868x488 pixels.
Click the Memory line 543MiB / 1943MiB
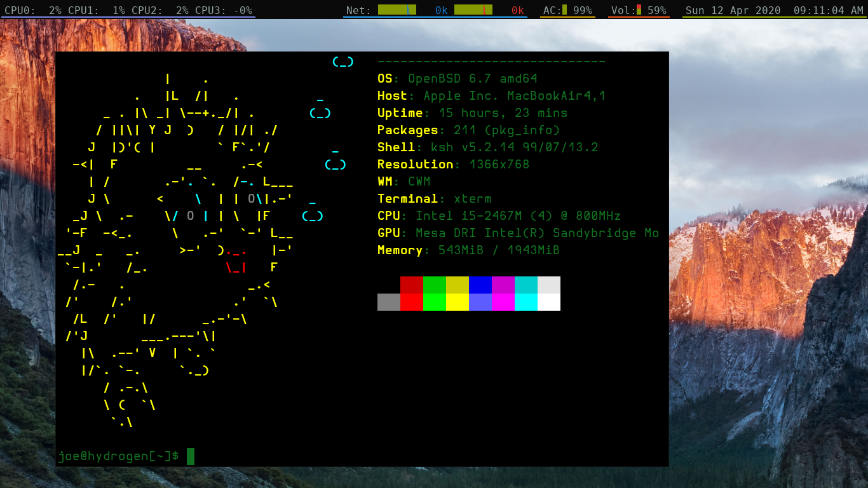469,250
